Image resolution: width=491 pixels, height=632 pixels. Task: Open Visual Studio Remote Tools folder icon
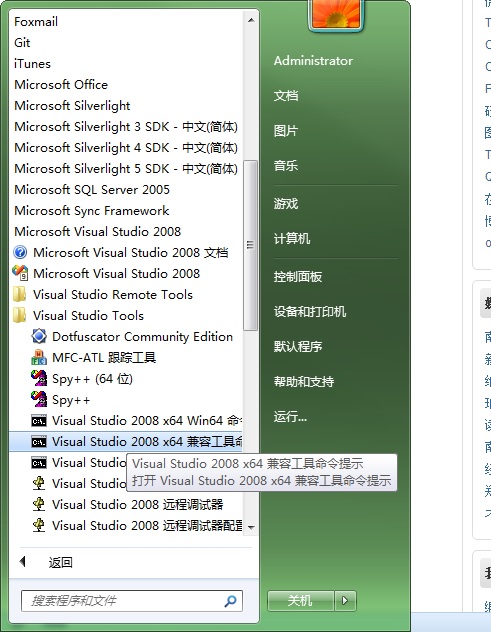click(x=19, y=294)
